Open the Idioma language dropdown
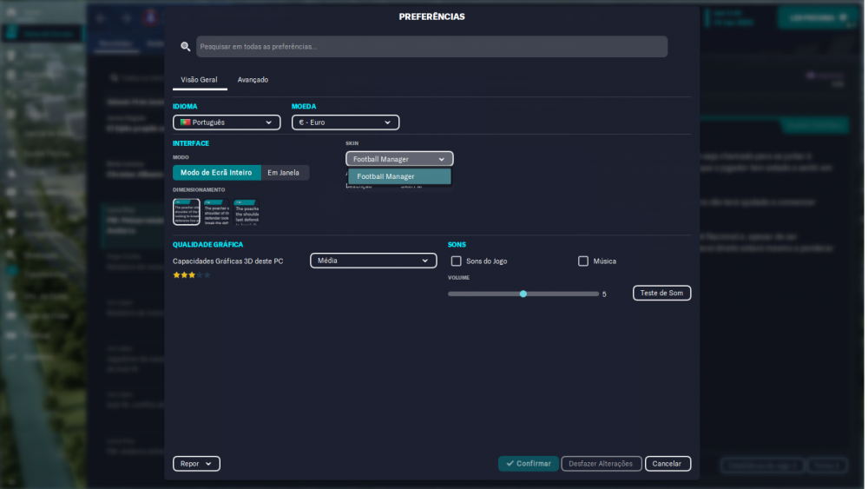This screenshot has width=868, height=489. pyautogui.click(x=227, y=122)
